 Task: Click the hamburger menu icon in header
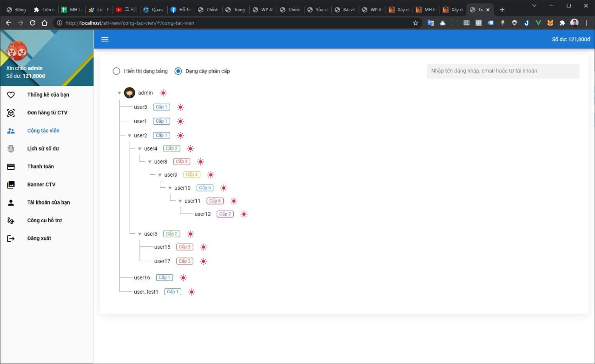(x=105, y=39)
